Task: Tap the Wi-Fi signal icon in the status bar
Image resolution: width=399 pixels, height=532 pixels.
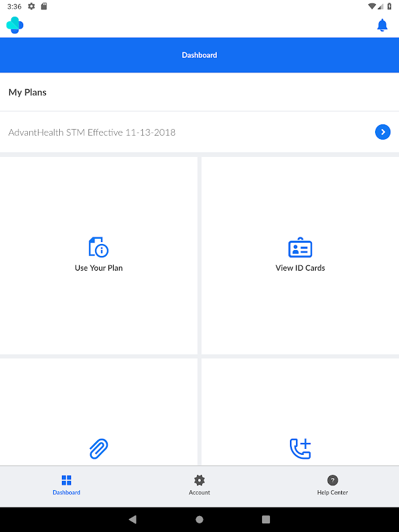Action: pos(372,6)
